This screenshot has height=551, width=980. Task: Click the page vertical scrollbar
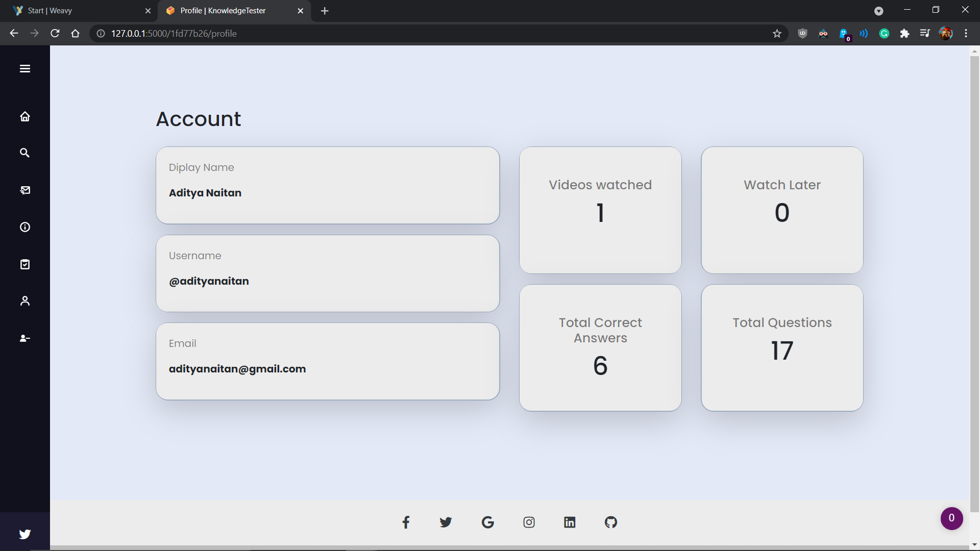(x=974, y=281)
